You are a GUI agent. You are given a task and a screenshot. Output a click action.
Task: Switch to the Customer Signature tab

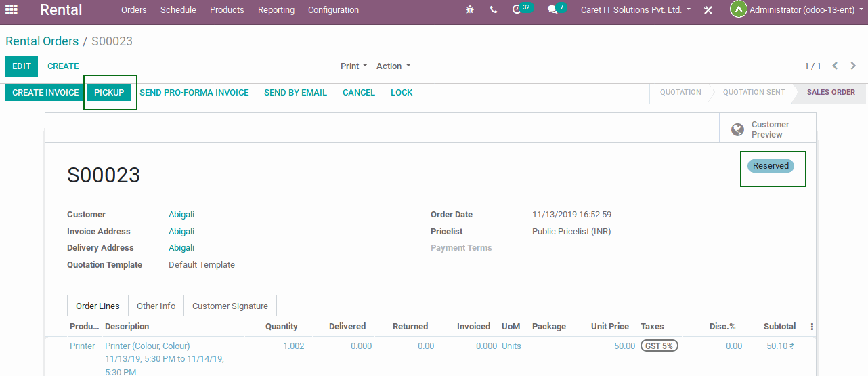[230, 306]
